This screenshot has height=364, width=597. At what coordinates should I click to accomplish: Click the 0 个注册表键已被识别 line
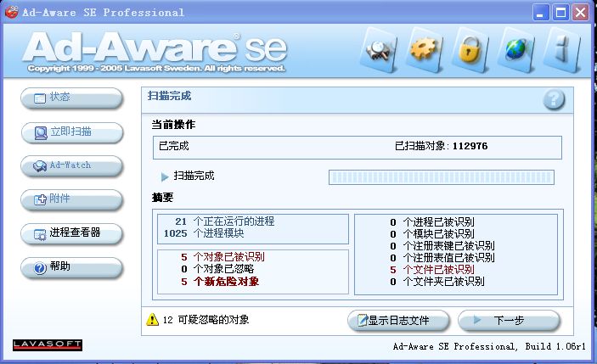click(x=442, y=246)
